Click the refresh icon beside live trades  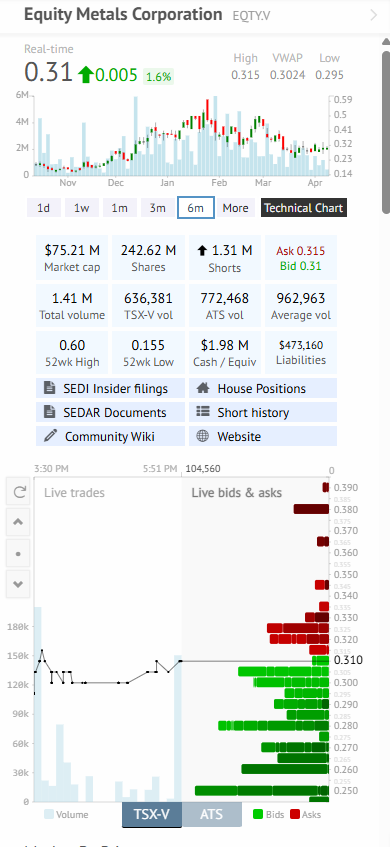tap(19, 492)
